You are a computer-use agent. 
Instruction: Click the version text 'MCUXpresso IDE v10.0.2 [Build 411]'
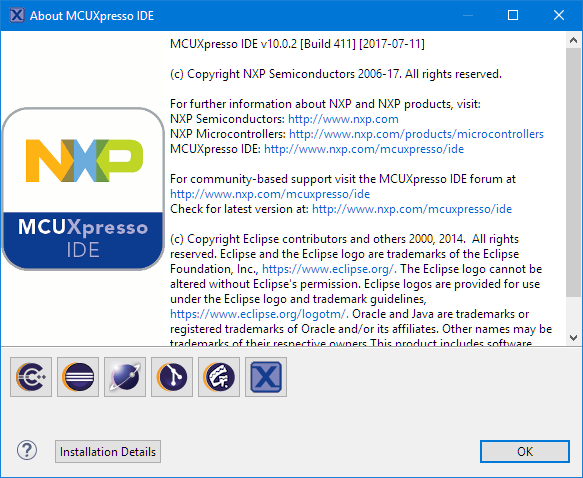262,44
